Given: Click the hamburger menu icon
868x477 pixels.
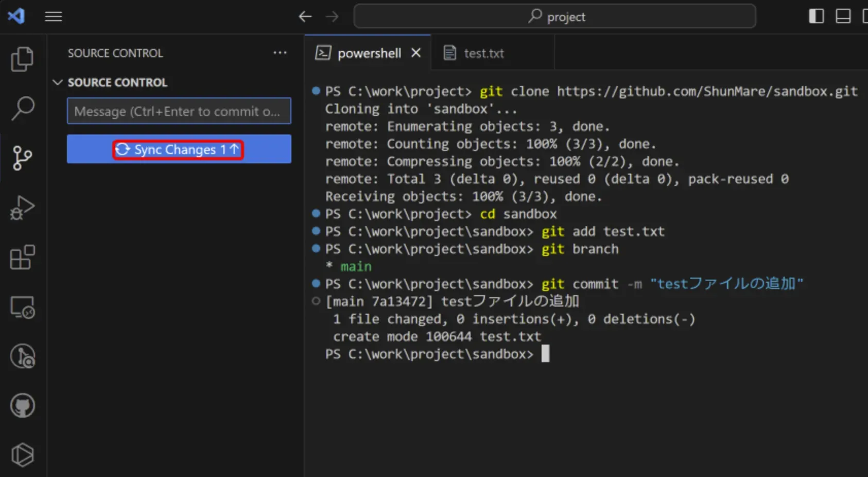Looking at the screenshot, I should 54,16.
